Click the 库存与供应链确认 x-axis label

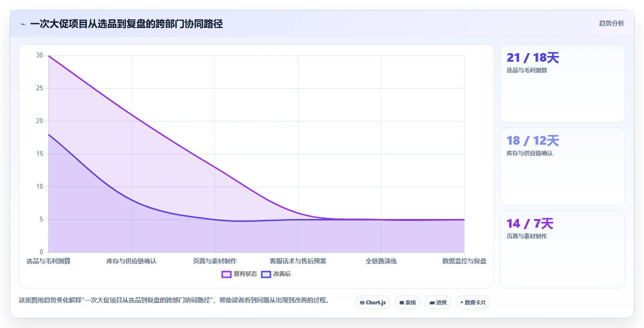(x=132, y=261)
